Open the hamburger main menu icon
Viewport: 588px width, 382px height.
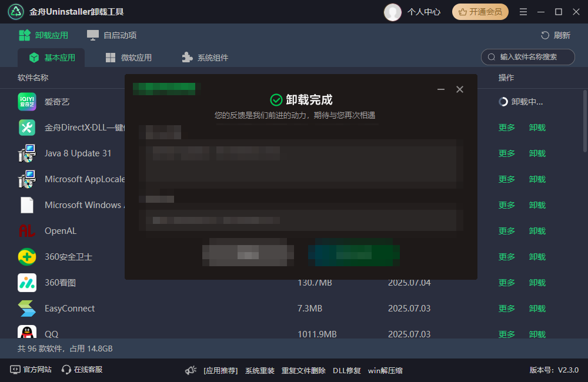523,12
